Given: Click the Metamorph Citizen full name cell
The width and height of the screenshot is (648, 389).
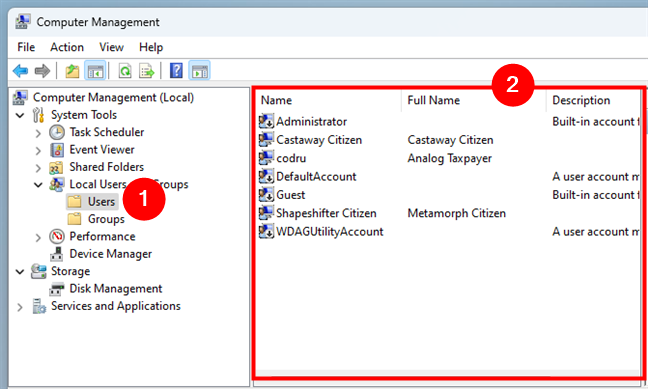Looking at the screenshot, I should click(x=457, y=213).
